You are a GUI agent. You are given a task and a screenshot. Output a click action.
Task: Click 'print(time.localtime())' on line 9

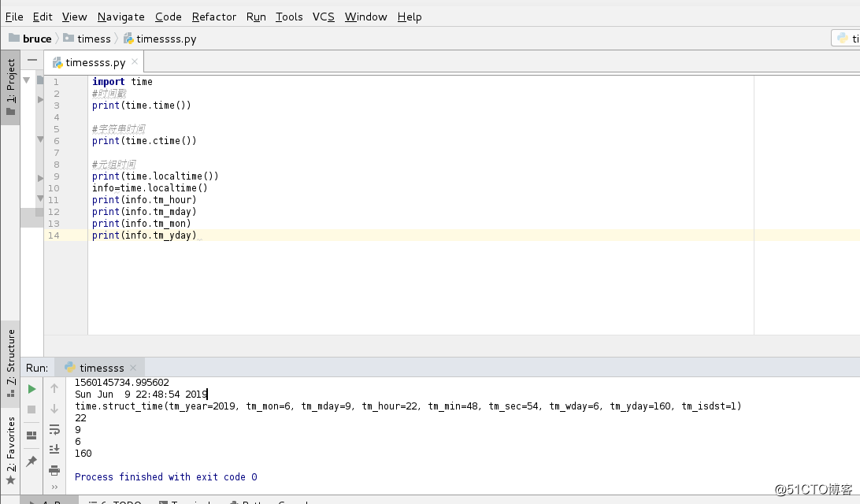[155, 176]
